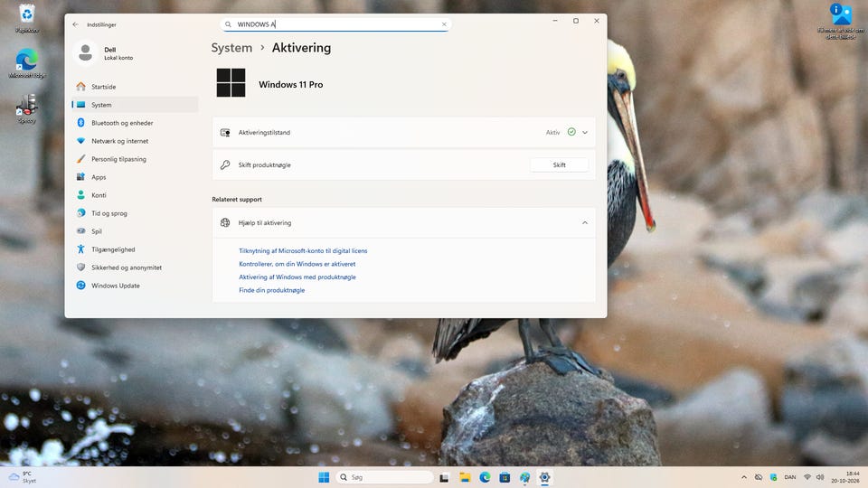
Task: Open the Speccy desktop shortcut
Action: (26, 108)
